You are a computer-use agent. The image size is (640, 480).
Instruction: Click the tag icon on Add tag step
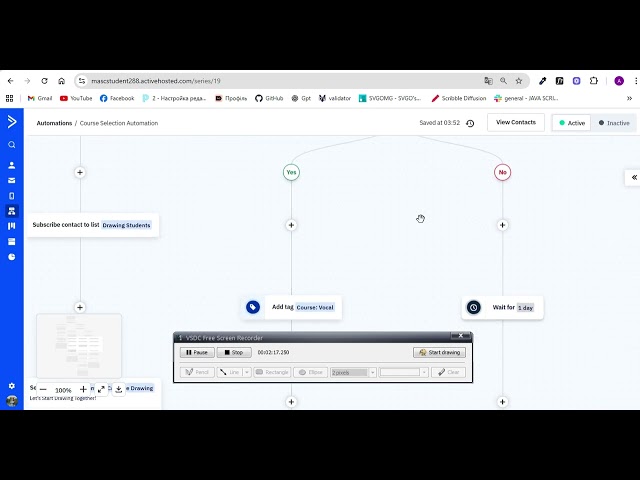click(253, 307)
